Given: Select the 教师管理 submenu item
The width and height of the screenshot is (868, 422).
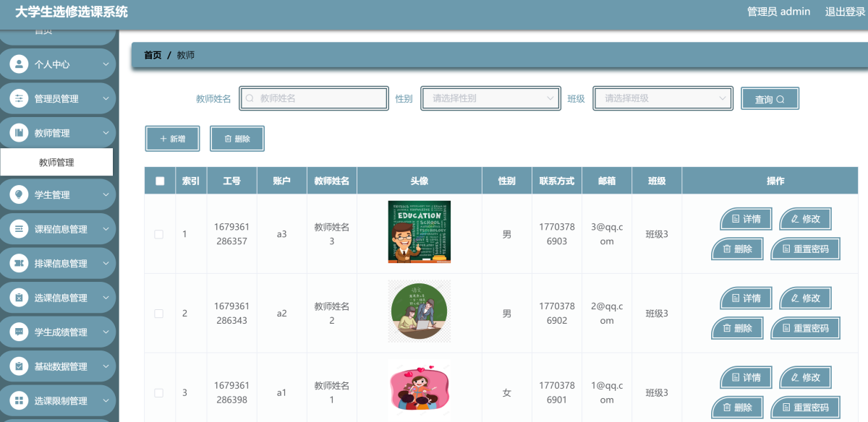Looking at the screenshot, I should coord(56,163).
